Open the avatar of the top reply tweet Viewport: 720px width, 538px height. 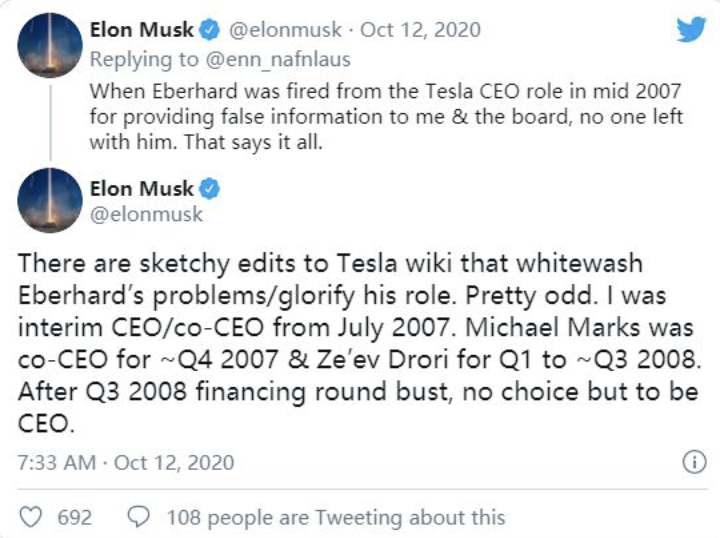[49, 43]
